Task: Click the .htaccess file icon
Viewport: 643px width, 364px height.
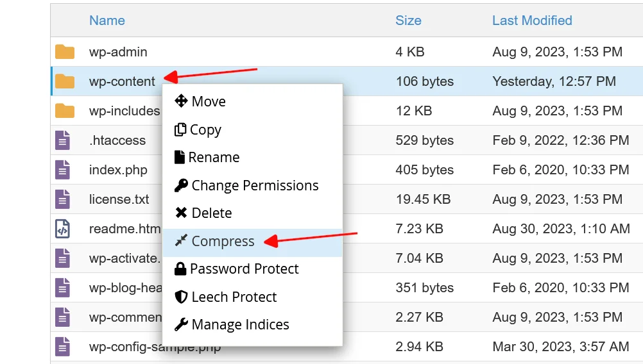Action: pyautogui.click(x=62, y=140)
